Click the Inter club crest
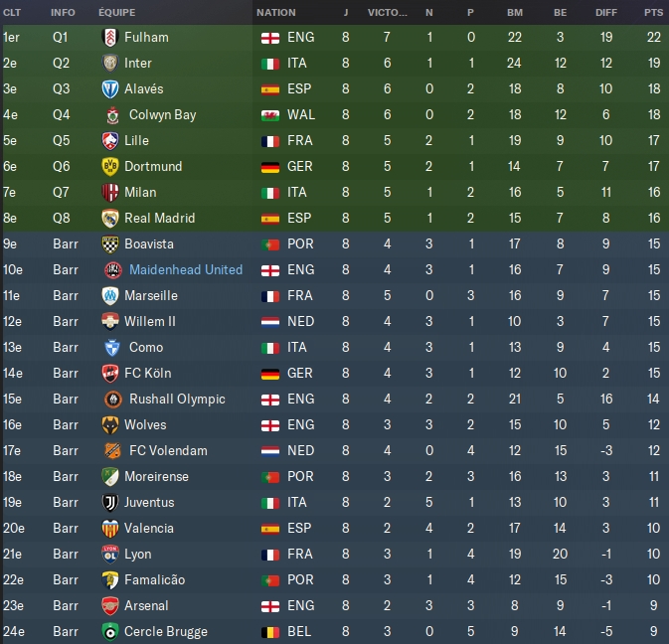 coord(111,63)
